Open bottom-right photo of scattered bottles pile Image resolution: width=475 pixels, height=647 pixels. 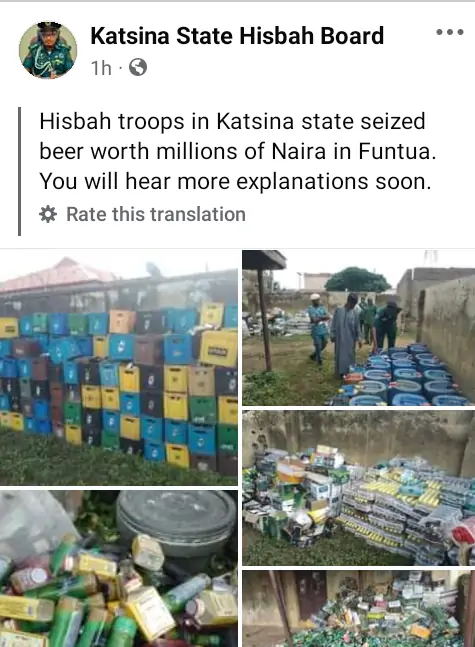pyautogui.click(x=359, y=609)
